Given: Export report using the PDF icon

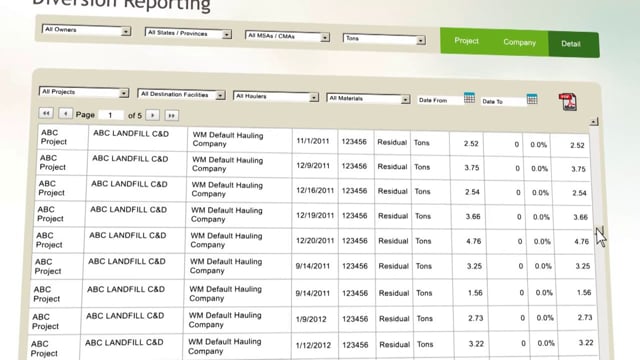Looking at the screenshot, I should pos(568,102).
